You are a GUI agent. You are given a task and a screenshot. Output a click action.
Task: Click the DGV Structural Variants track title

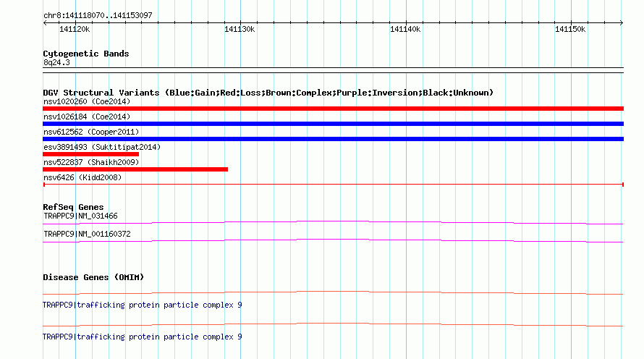[268, 93]
